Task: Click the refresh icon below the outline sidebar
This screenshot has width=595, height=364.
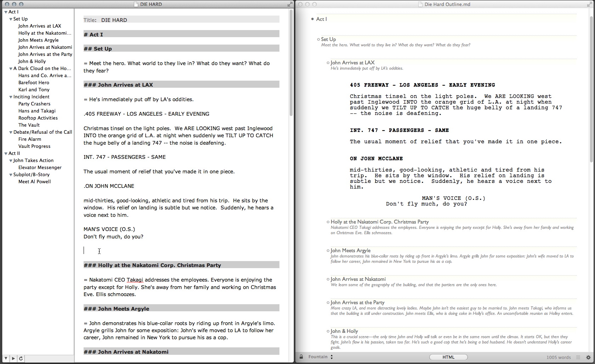Action: point(21,358)
